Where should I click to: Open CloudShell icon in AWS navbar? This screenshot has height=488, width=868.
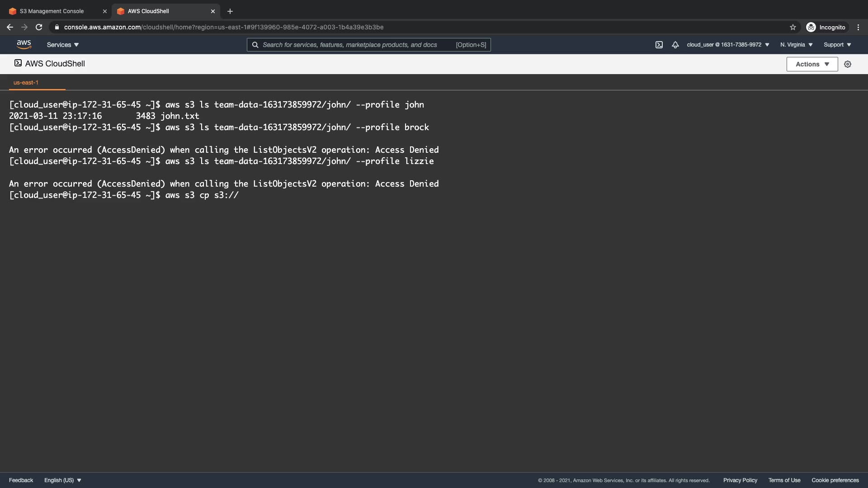[x=659, y=45]
